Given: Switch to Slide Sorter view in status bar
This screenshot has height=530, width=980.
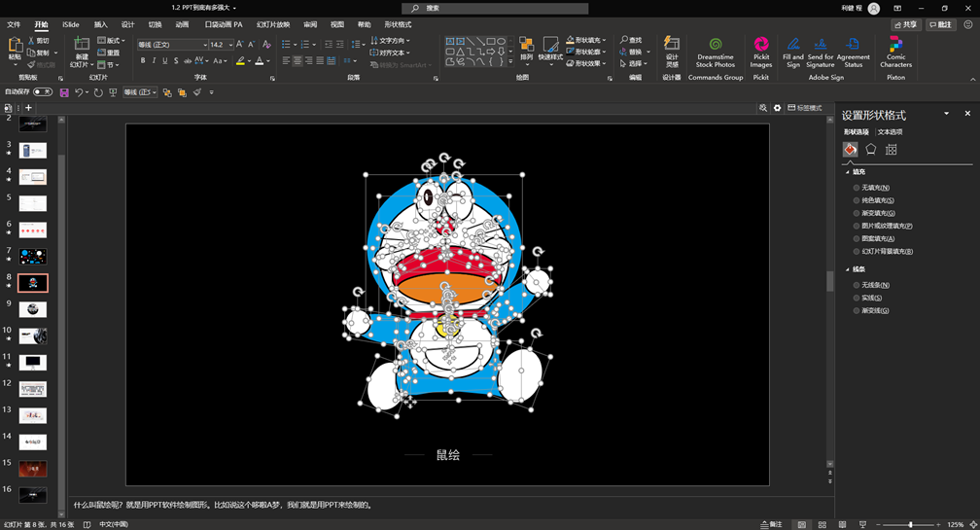Looking at the screenshot, I should [x=822, y=524].
